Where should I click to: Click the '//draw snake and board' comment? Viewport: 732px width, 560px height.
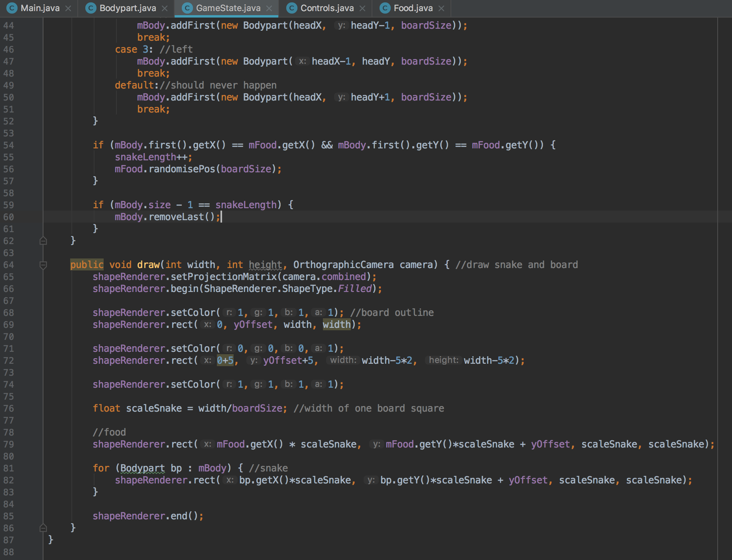516,265
